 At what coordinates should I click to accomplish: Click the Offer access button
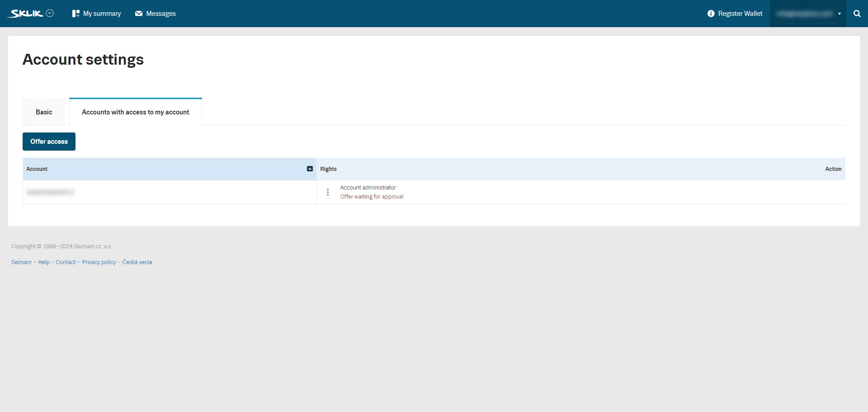tap(49, 141)
